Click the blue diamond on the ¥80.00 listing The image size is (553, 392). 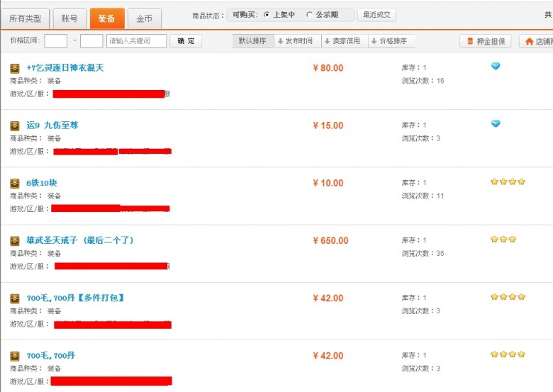point(496,66)
